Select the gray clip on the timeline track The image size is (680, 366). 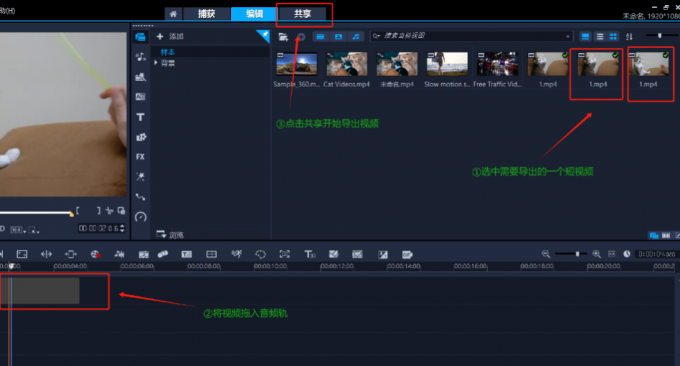pos(40,291)
